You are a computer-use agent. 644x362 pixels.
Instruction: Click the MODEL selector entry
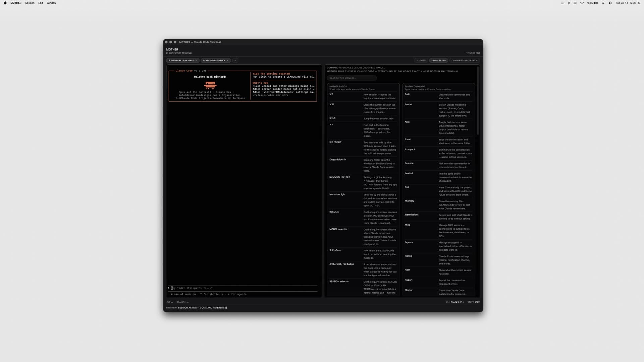[x=363, y=237]
